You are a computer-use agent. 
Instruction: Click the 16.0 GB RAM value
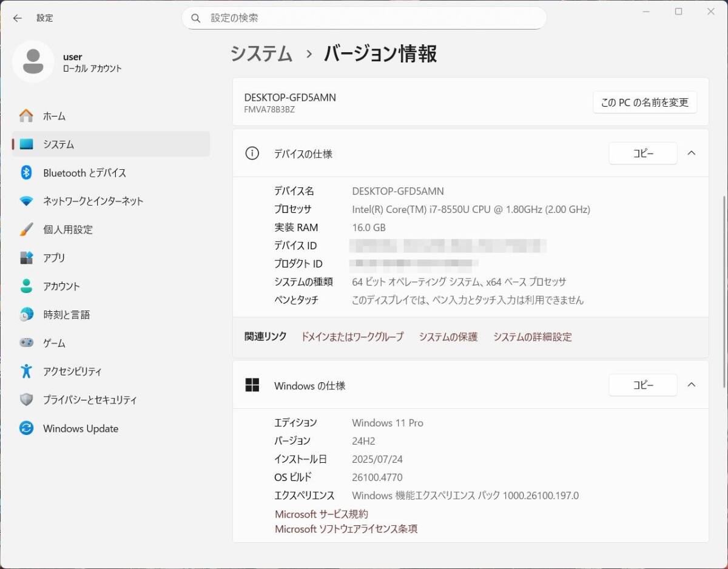369,227
